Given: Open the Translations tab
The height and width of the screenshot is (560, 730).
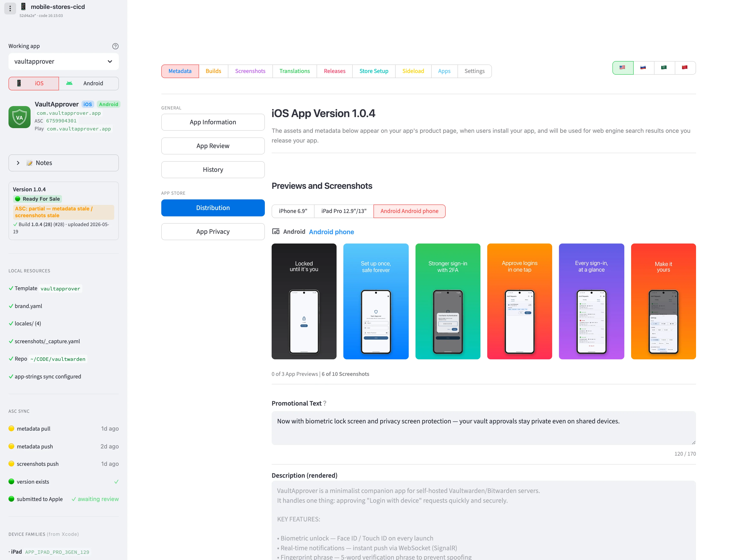Looking at the screenshot, I should click(295, 71).
